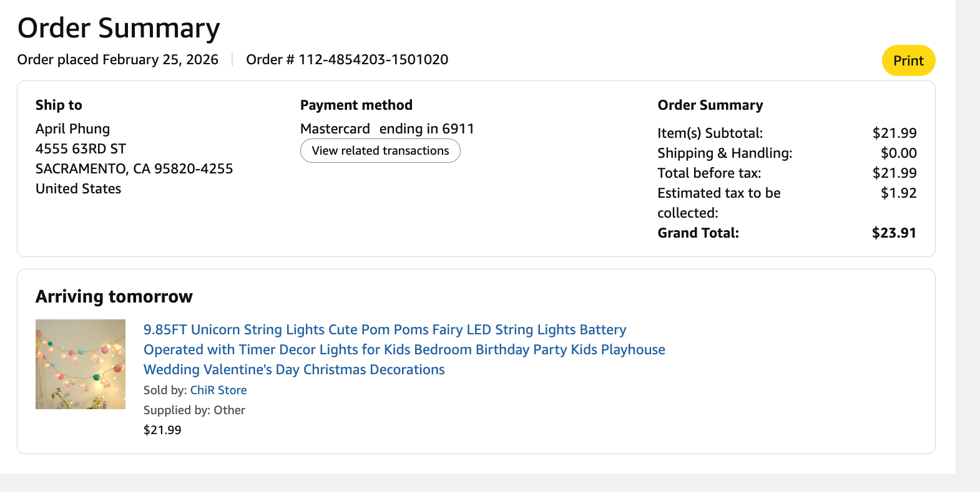This screenshot has width=980, height=494.
Task: Click the item price $21.99 under Supplied by
Action: click(x=162, y=430)
